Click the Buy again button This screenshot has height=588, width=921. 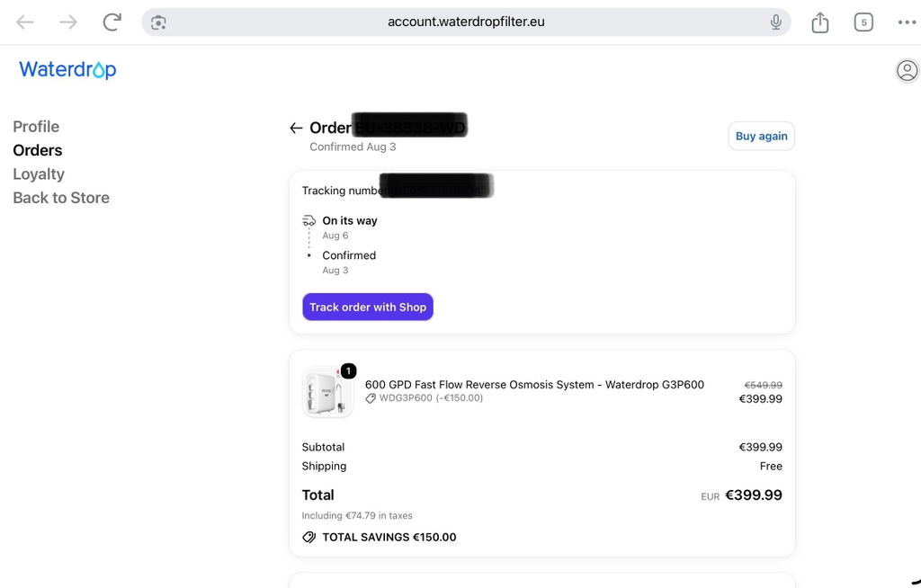[761, 136]
